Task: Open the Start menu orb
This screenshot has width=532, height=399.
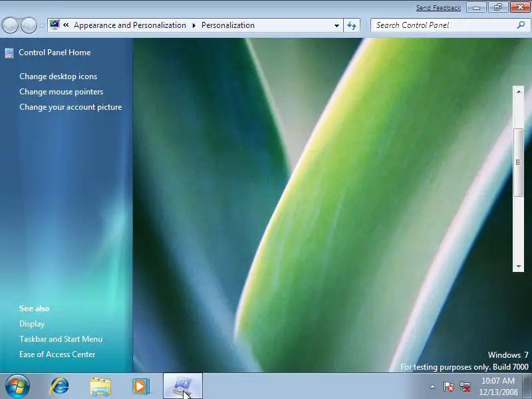Action: click(x=17, y=386)
